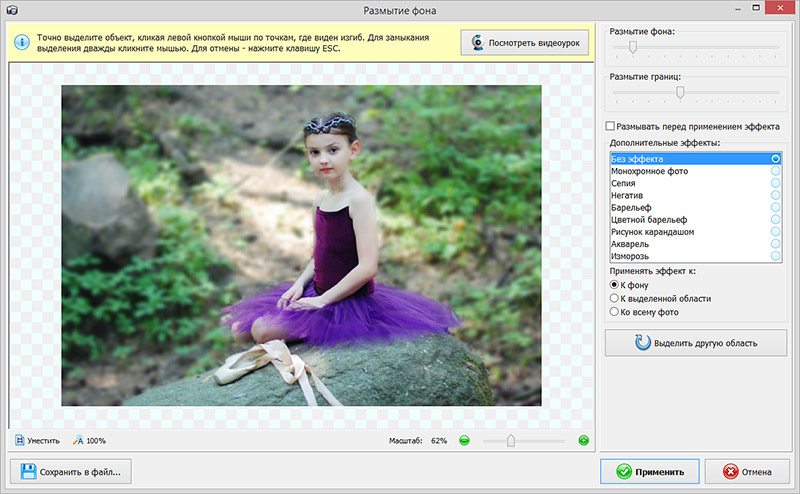This screenshot has width=800, height=494.
Task: Click the 'Размытие границ' slider handle
Action: [x=680, y=92]
